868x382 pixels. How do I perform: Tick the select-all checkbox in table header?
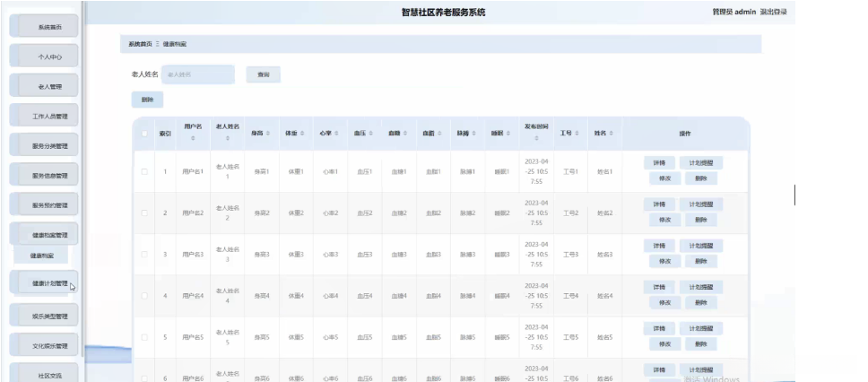click(x=144, y=134)
